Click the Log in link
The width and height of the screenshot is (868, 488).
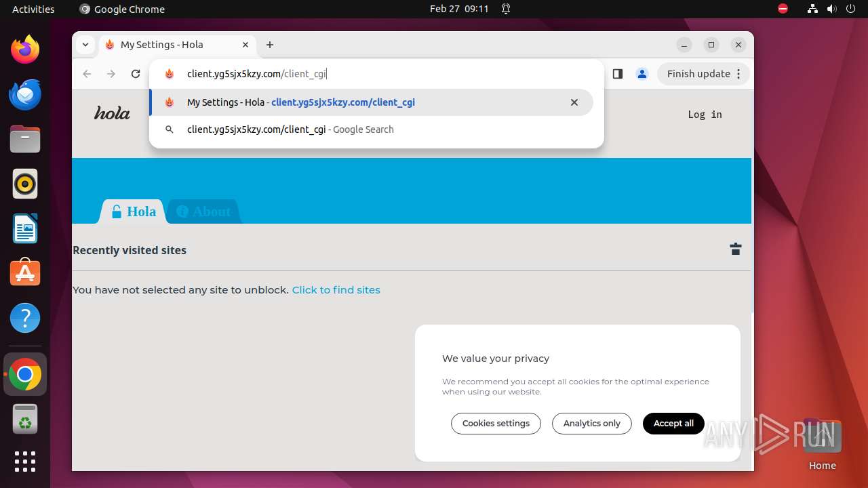click(705, 115)
